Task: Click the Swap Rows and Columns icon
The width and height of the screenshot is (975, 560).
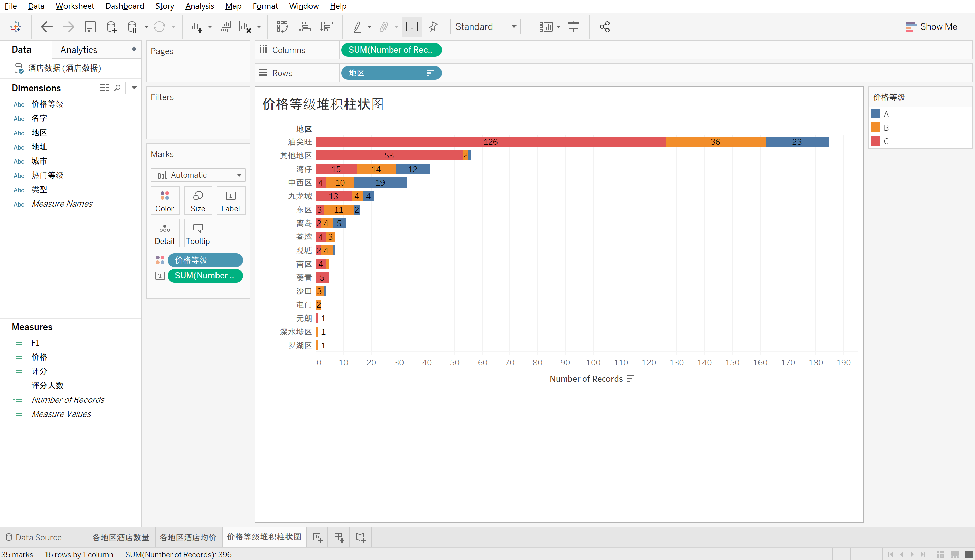Action: click(x=282, y=26)
